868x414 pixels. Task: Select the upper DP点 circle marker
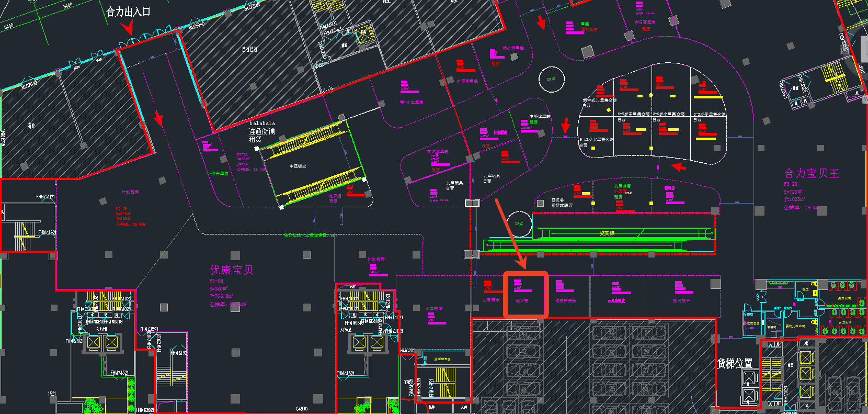coord(551,80)
